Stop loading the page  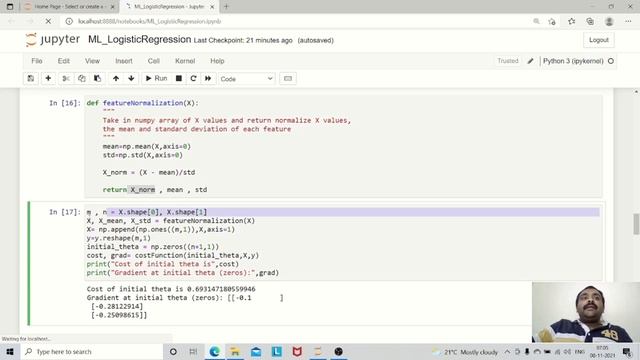(48, 21)
